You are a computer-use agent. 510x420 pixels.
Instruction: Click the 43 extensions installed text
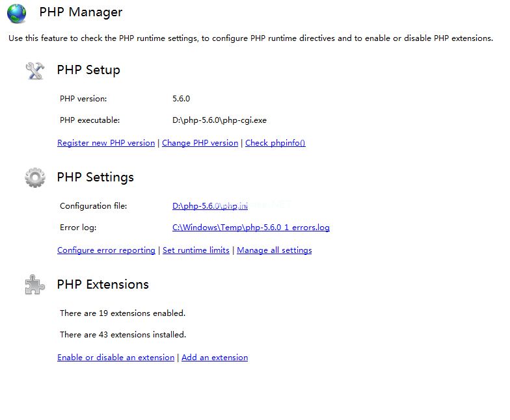123,335
